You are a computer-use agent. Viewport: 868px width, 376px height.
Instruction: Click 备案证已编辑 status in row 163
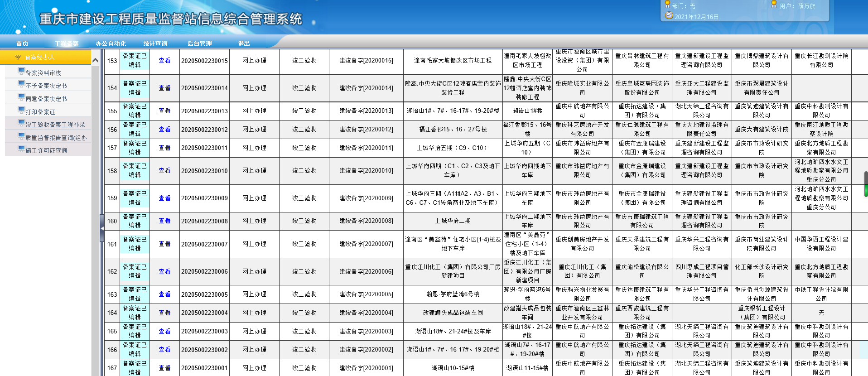coord(135,294)
